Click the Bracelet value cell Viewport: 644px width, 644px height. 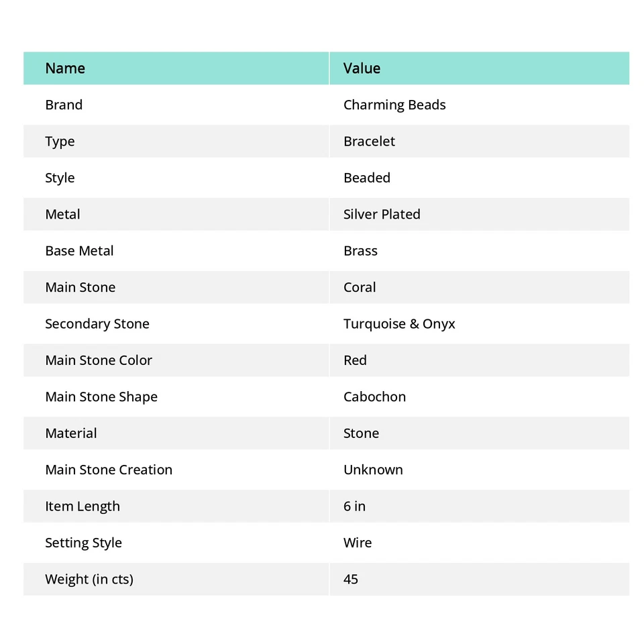369,142
